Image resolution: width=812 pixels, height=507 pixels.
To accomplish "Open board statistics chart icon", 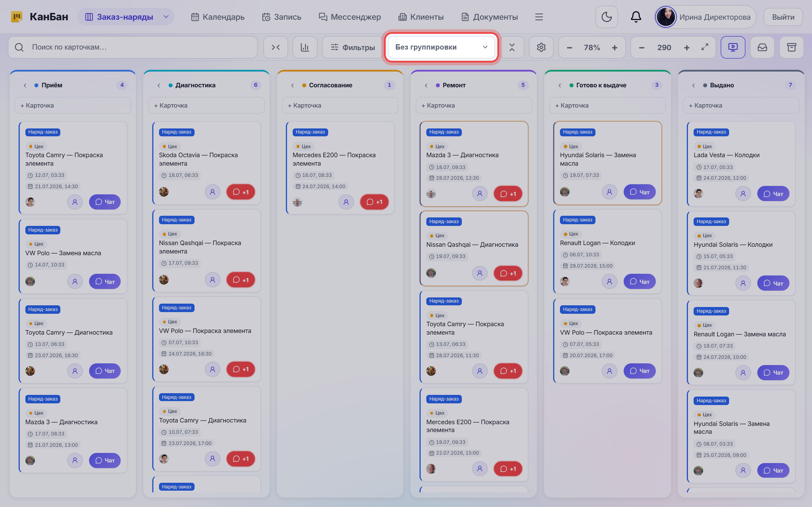I will [305, 47].
